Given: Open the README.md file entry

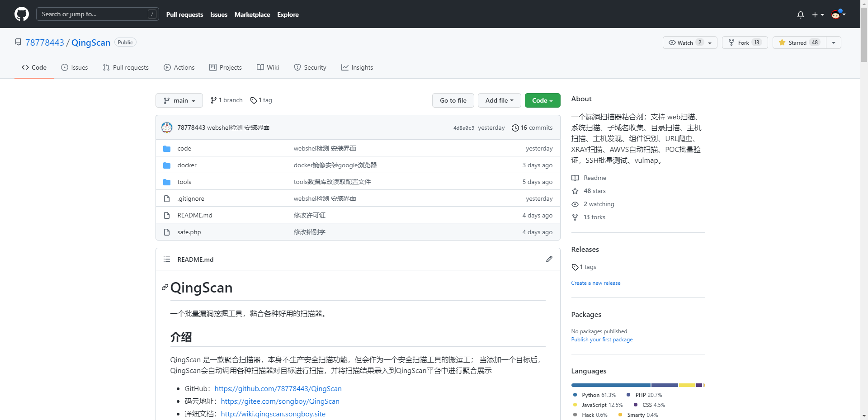Looking at the screenshot, I should [x=195, y=215].
